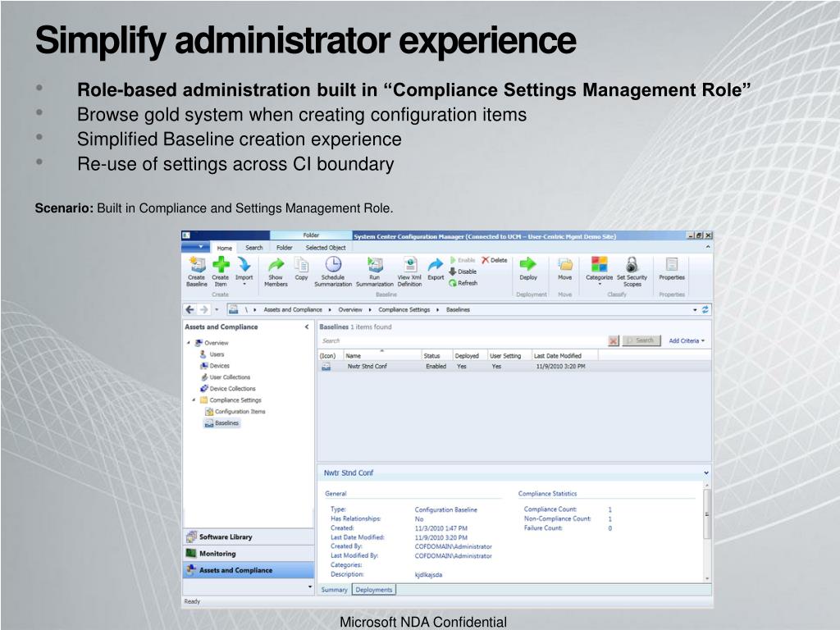Click the Properties ribbon icon

tap(672, 265)
